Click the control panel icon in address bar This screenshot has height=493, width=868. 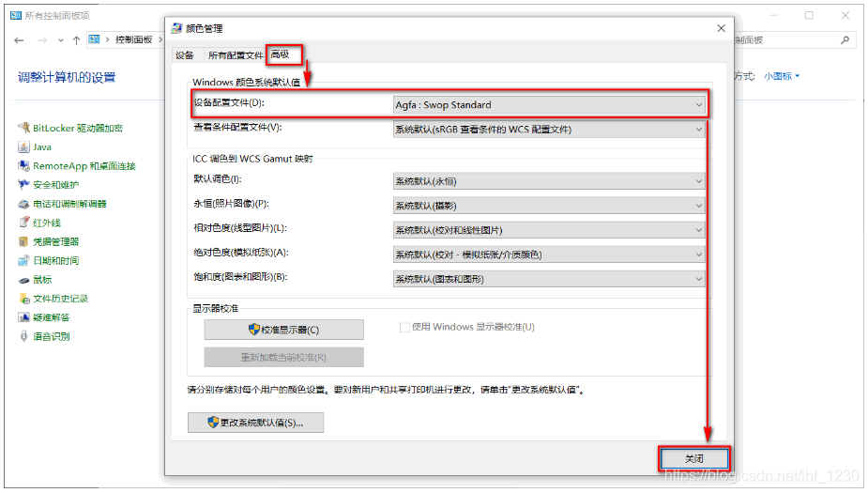coord(95,39)
